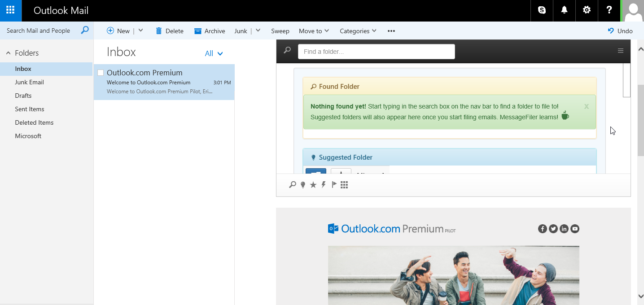Open the Categories dropdown
Screen dimensions: 644x305
pos(358,31)
